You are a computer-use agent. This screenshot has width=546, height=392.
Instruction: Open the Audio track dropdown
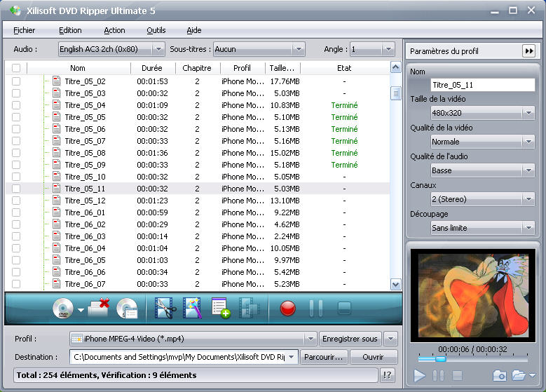[158, 49]
